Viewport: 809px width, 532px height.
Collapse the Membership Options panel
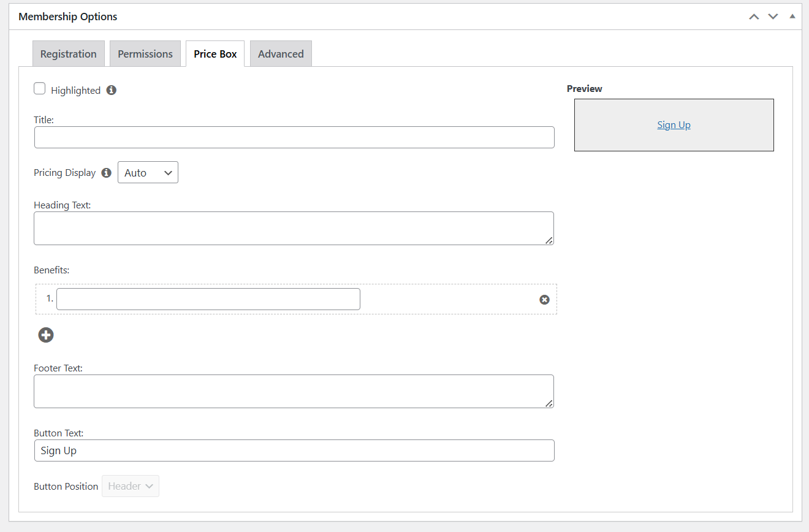pyautogui.click(x=792, y=17)
